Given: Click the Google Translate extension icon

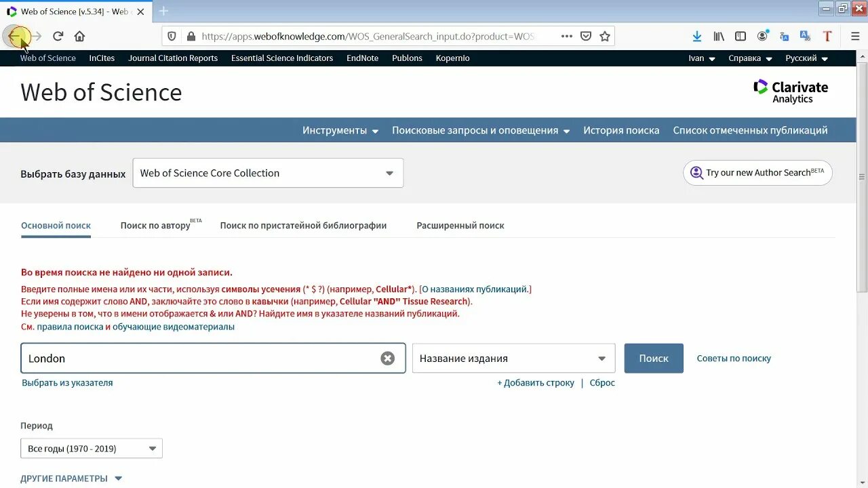Looking at the screenshot, I should coord(805,36).
